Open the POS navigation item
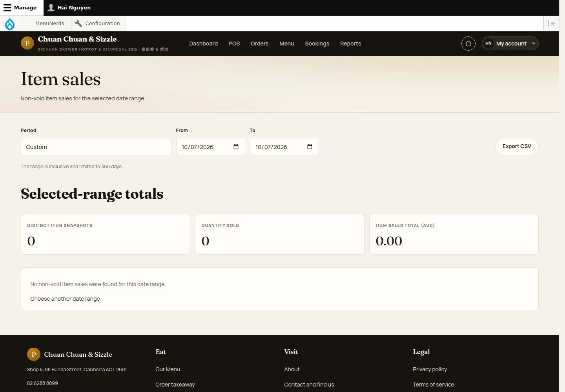This screenshot has height=392, width=565. tap(234, 44)
